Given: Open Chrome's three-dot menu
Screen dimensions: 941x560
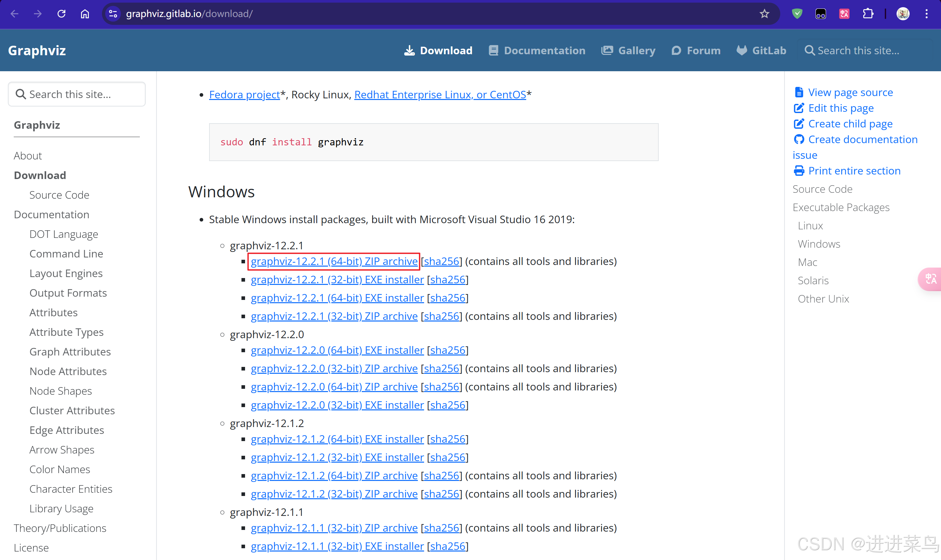Looking at the screenshot, I should pos(926,14).
